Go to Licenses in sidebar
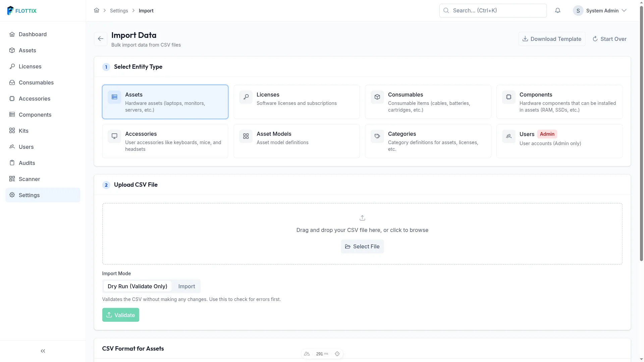Image resolution: width=644 pixels, height=362 pixels. pos(43,66)
